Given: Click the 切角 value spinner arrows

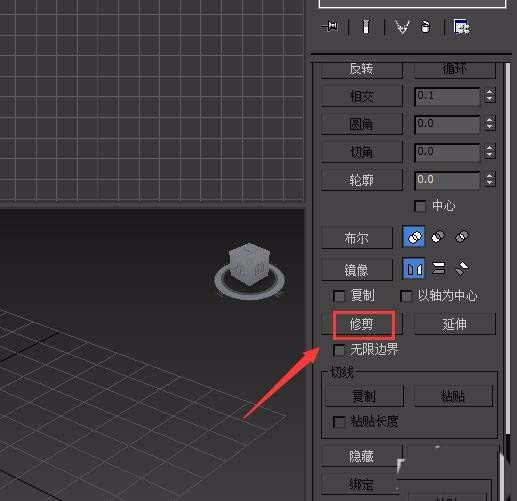Looking at the screenshot, I should point(490,152).
